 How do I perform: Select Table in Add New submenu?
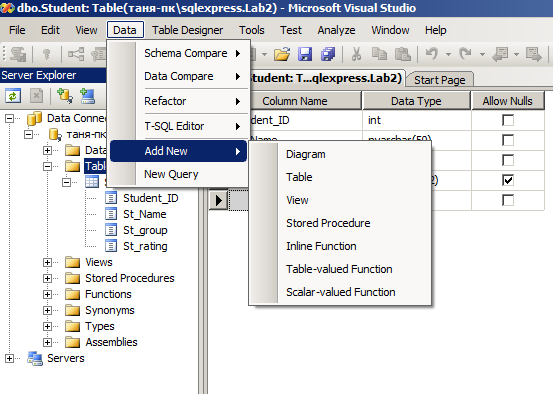340,177
